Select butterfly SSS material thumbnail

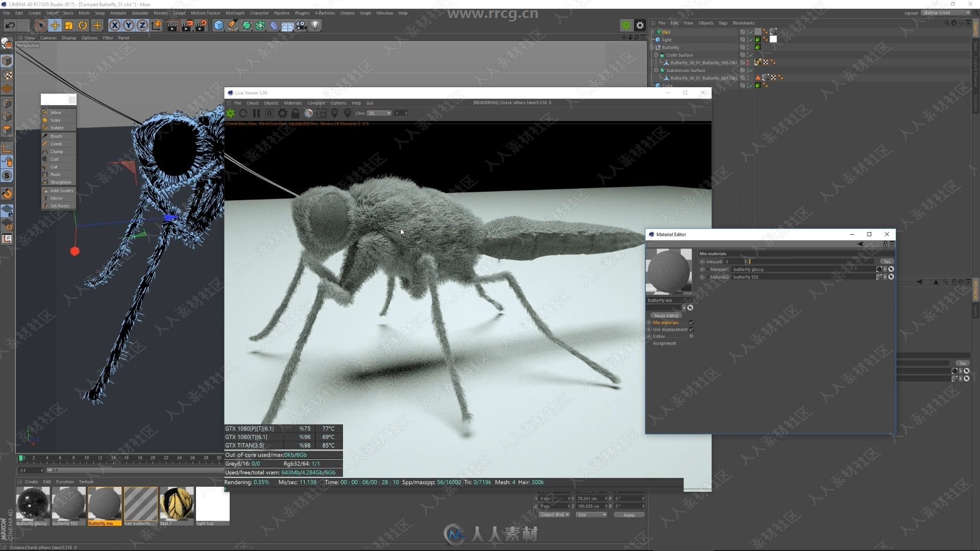click(x=69, y=504)
